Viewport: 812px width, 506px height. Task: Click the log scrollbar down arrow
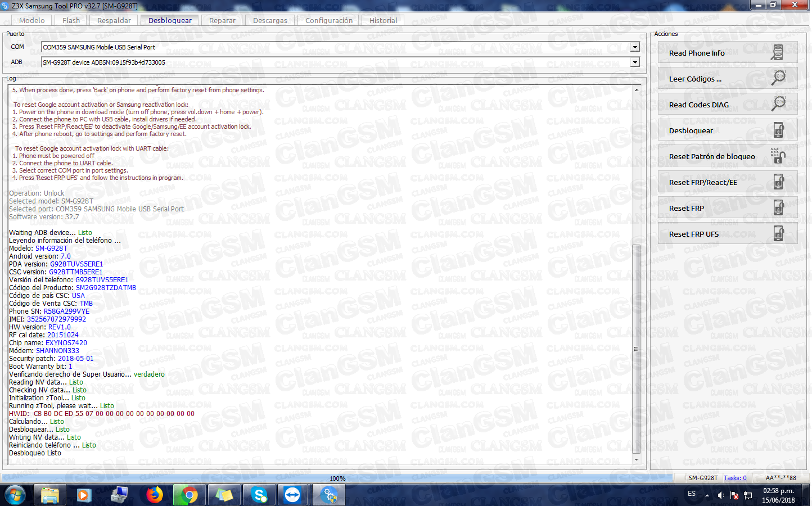pos(637,459)
